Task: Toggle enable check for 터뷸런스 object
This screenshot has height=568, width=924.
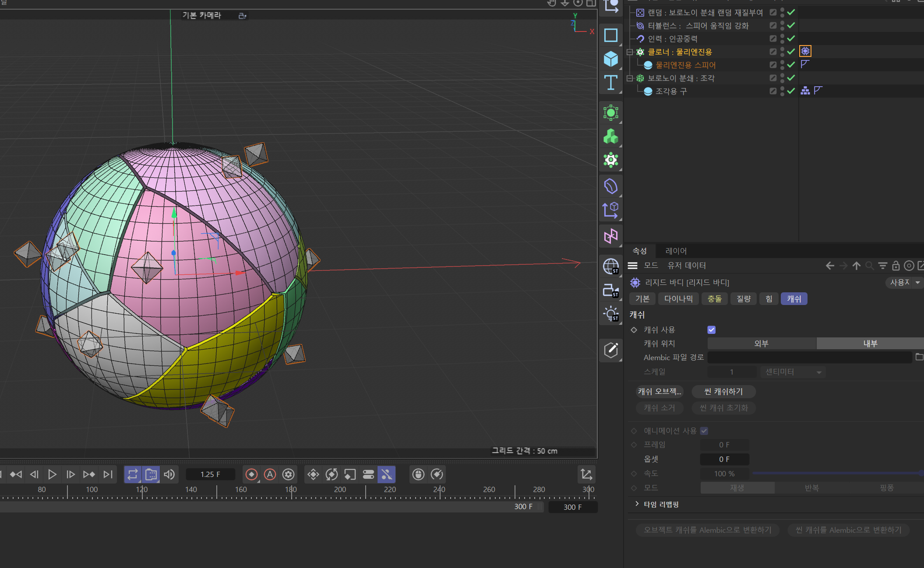Action: [791, 25]
